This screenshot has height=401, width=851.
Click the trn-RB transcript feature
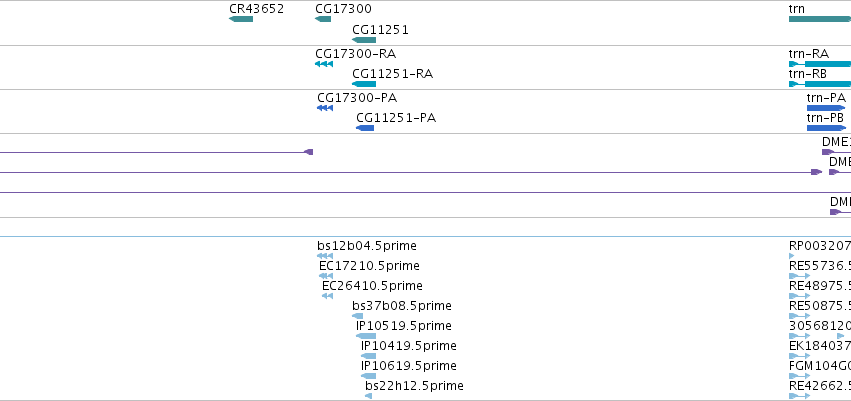point(820,84)
